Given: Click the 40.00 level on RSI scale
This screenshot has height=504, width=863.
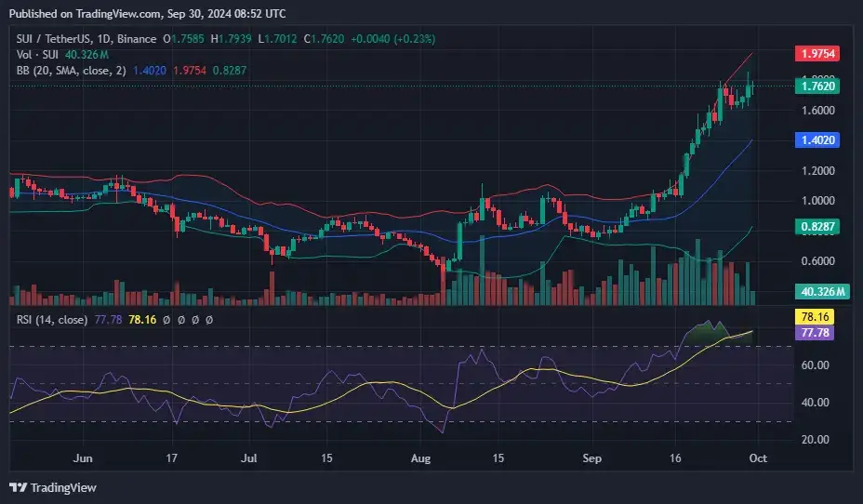Looking at the screenshot, I should click(817, 403).
